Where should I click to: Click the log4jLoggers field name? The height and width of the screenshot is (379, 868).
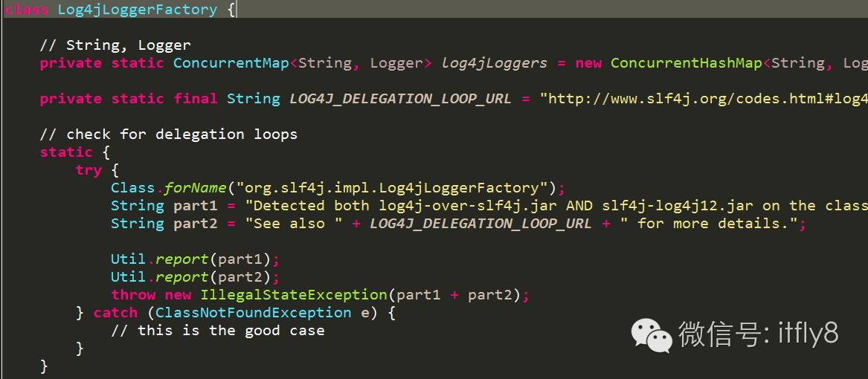tap(495, 63)
